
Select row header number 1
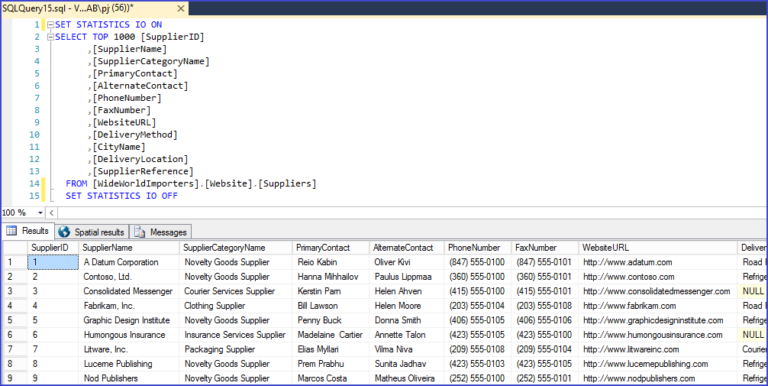tap(15, 262)
